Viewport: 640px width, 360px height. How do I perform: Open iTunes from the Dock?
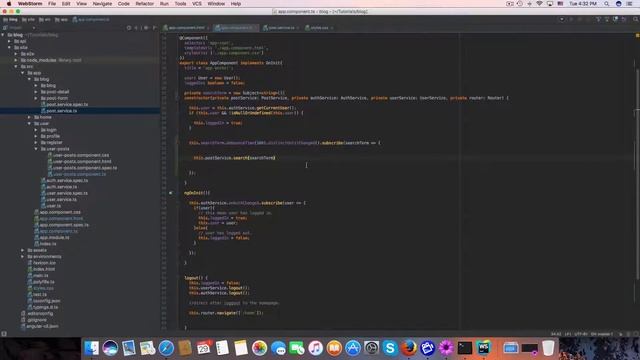tap(315, 348)
